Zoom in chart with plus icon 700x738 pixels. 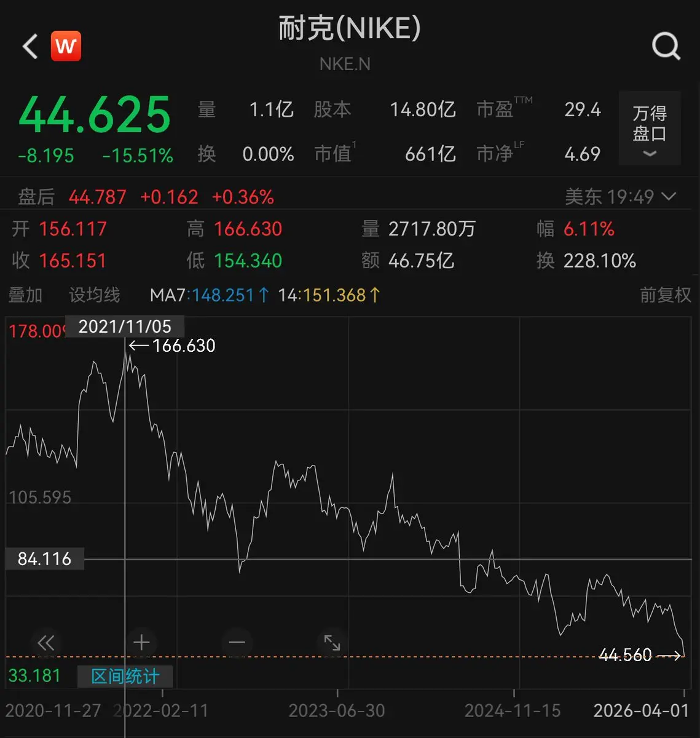click(141, 643)
